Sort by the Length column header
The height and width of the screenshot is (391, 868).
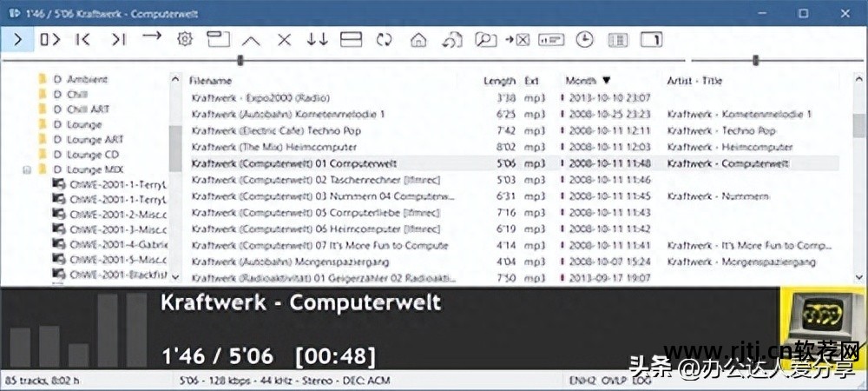point(499,81)
